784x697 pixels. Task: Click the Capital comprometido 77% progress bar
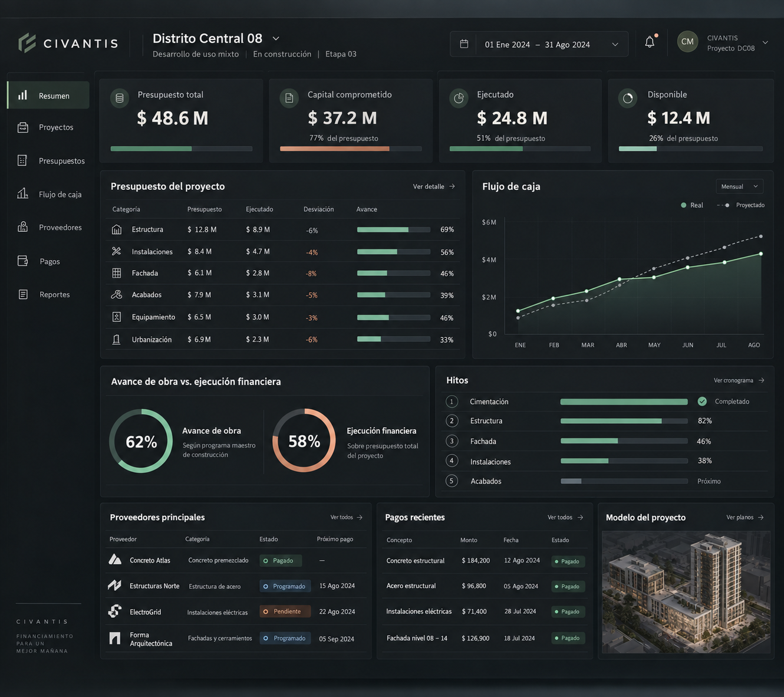[351, 149]
